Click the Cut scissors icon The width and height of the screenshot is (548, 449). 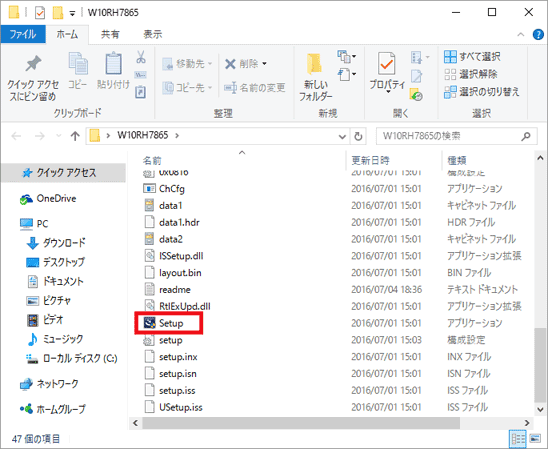(x=141, y=57)
